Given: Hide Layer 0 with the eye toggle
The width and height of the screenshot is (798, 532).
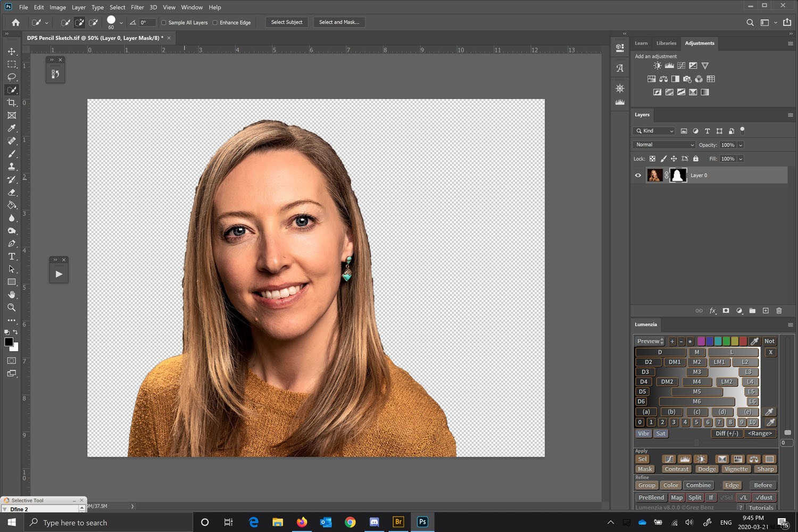Looking at the screenshot, I should tap(637, 175).
